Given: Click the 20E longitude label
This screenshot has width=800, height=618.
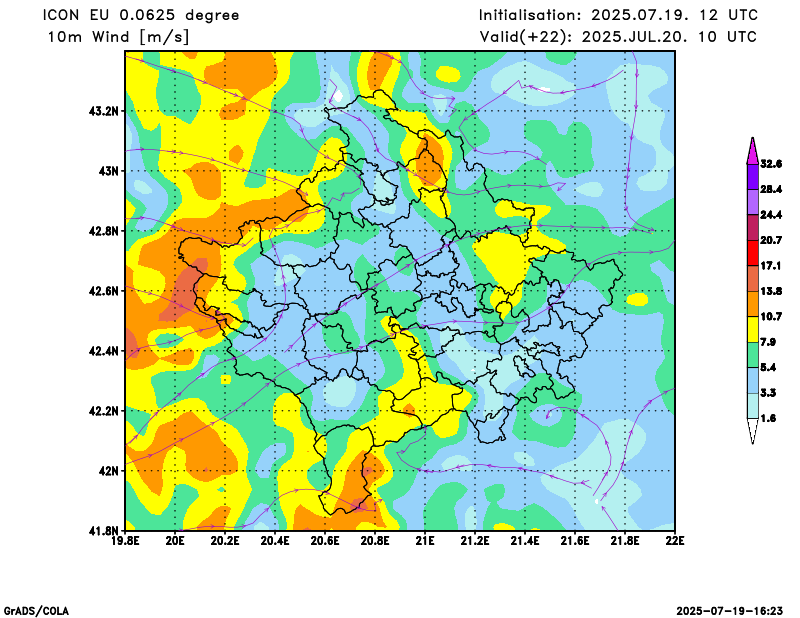Looking at the screenshot, I should (x=175, y=540).
